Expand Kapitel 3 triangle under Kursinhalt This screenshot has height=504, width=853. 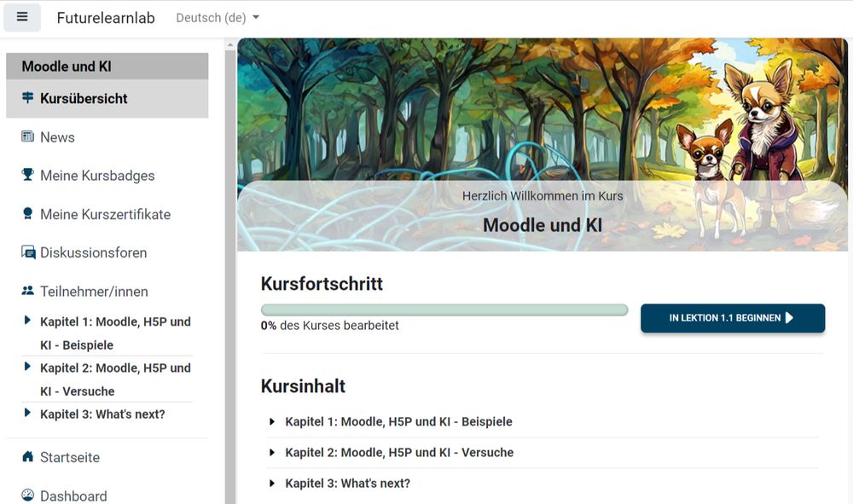[x=272, y=484]
